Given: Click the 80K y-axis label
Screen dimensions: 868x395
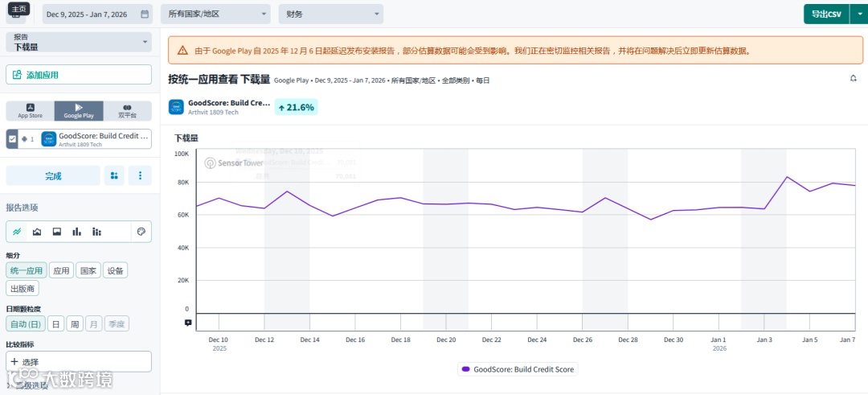Looking at the screenshot, I should [183, 182].
